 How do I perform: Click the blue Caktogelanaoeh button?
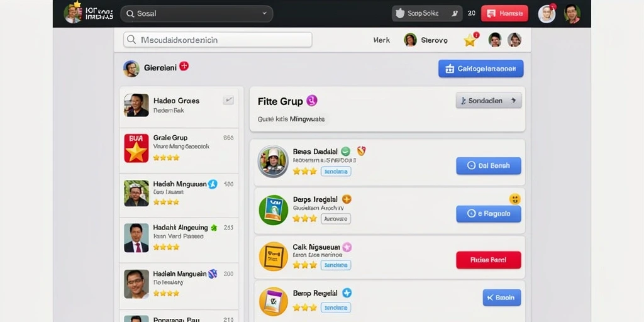pyautogui.click(x=481, y=69)
